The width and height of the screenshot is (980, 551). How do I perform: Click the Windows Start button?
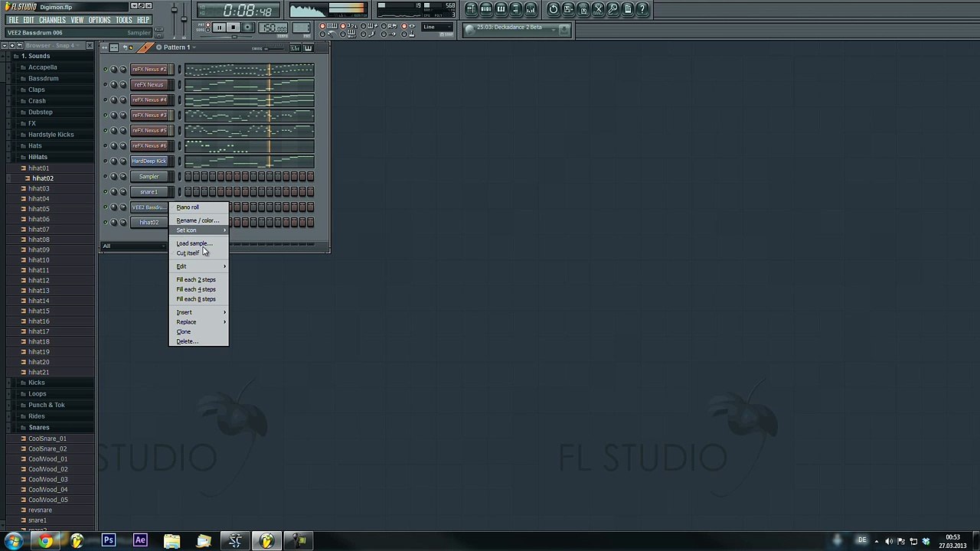tap(13, 541)
